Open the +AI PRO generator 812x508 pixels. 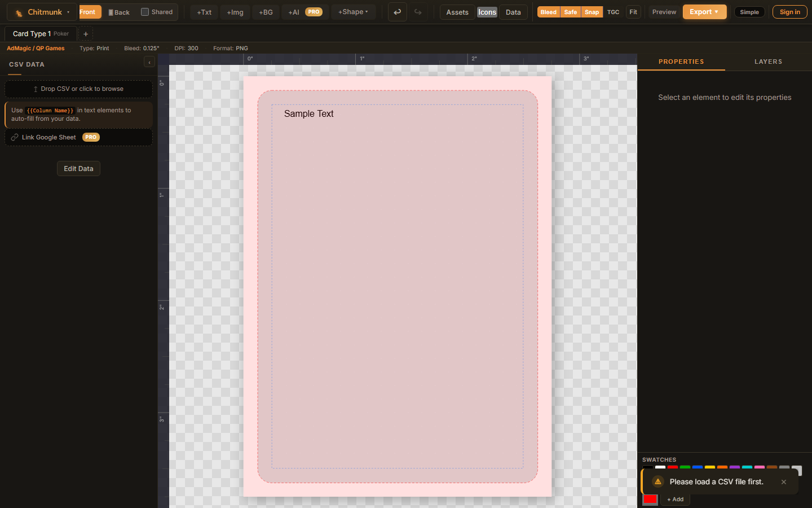[x=305, y=12]
